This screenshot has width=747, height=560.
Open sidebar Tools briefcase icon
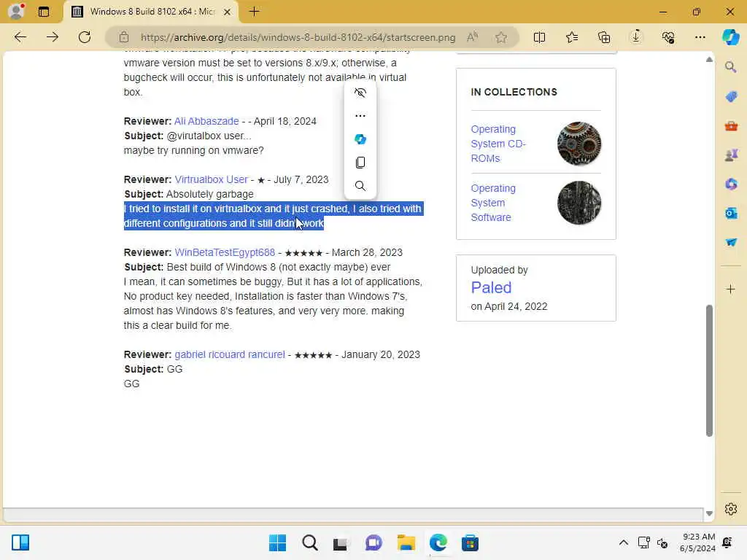(731, 126)
